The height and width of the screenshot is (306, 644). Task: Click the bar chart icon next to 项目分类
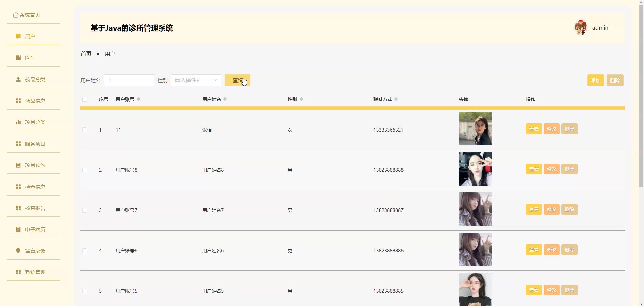click(x=18, y=122)
